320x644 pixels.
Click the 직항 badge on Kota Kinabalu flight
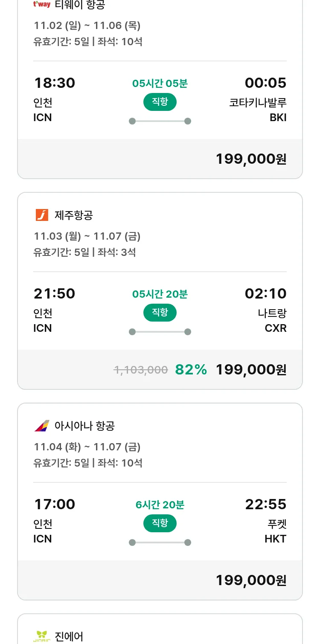pos(160,102)
